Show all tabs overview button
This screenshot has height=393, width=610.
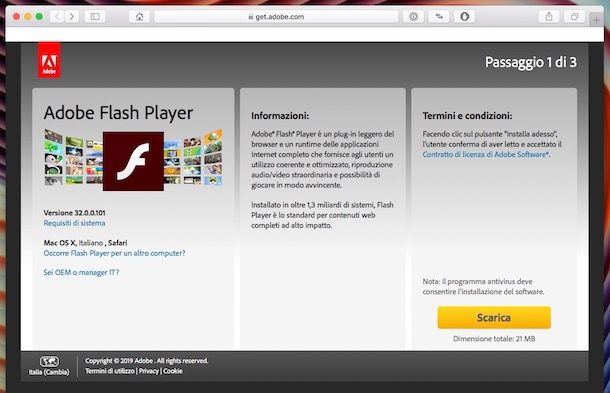pyautogui.click(x=574, y=16)
